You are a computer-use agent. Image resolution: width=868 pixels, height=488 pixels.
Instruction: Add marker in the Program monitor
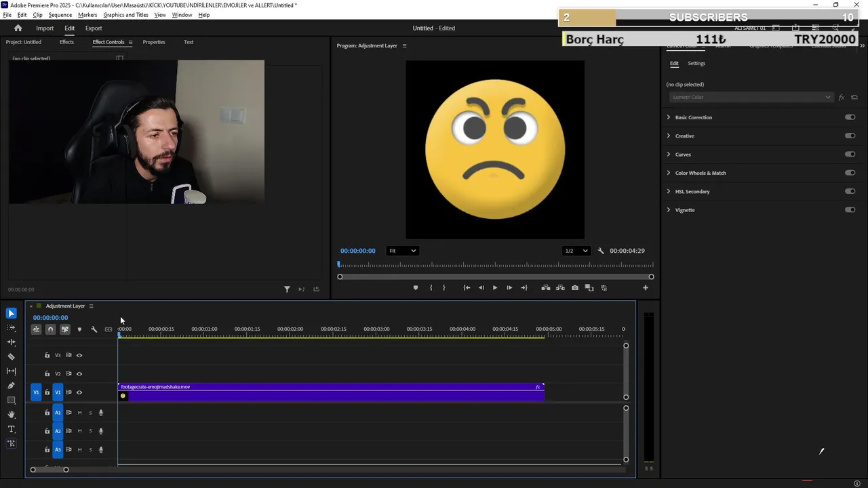tap(416, 288)
